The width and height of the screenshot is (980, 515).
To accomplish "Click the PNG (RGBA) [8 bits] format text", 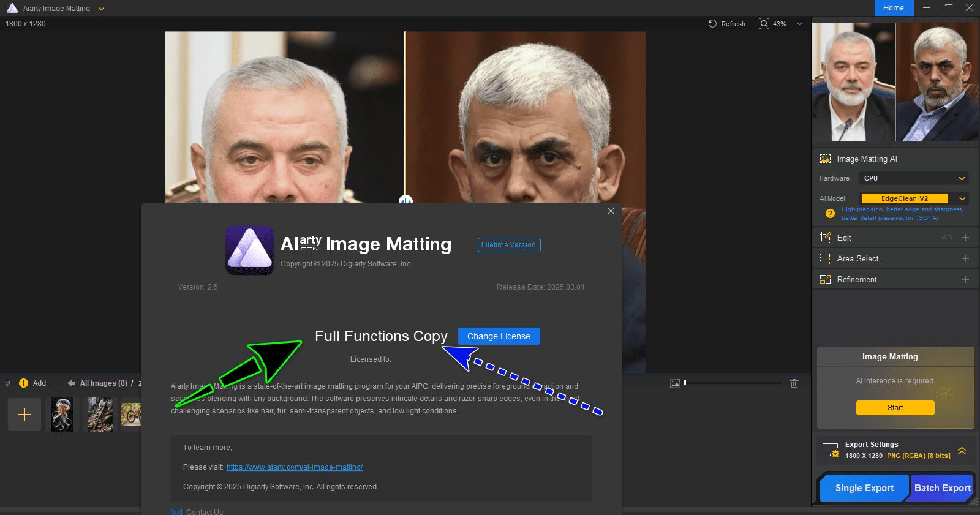I will [918, 456].
